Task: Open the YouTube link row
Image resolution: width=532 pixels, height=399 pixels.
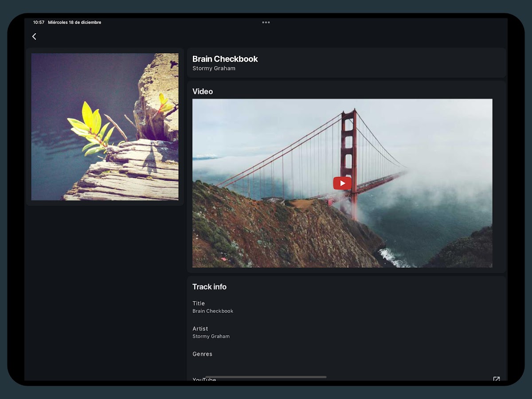Action: [x=204, y=380]
